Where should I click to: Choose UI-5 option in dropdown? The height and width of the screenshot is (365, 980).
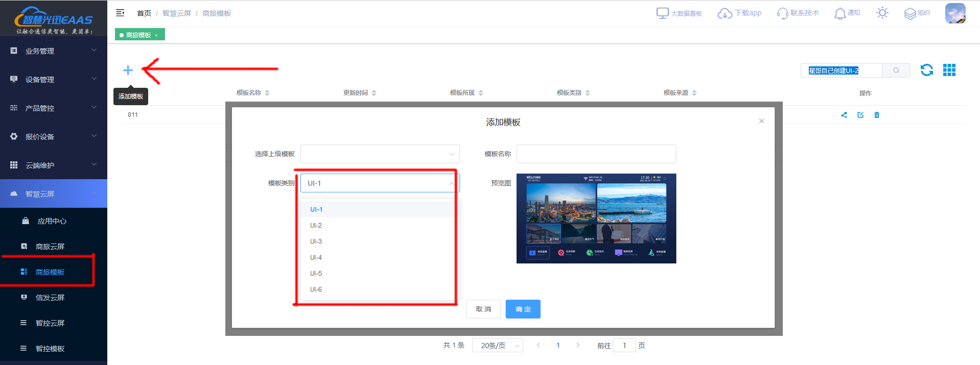pyautogui.click(x=316, y=274)
